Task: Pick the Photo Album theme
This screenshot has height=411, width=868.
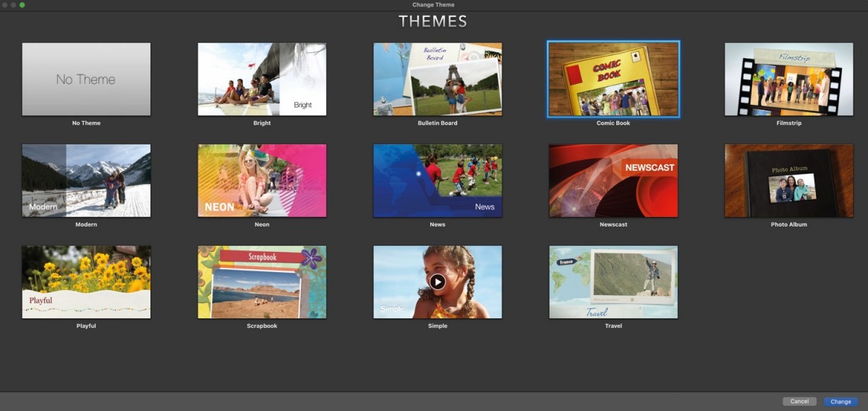Action: click(789, 181)
